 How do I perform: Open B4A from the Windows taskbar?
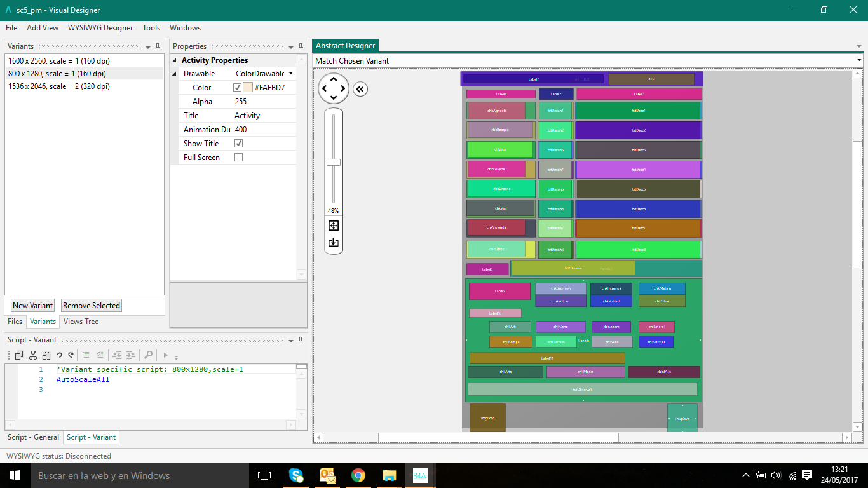(x=420, y=475)
